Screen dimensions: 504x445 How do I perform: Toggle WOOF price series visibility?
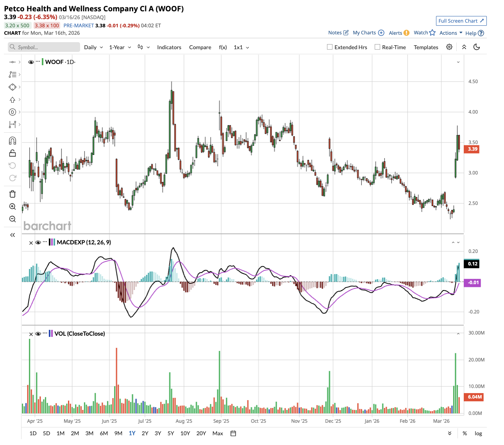[x=31, y=62]
